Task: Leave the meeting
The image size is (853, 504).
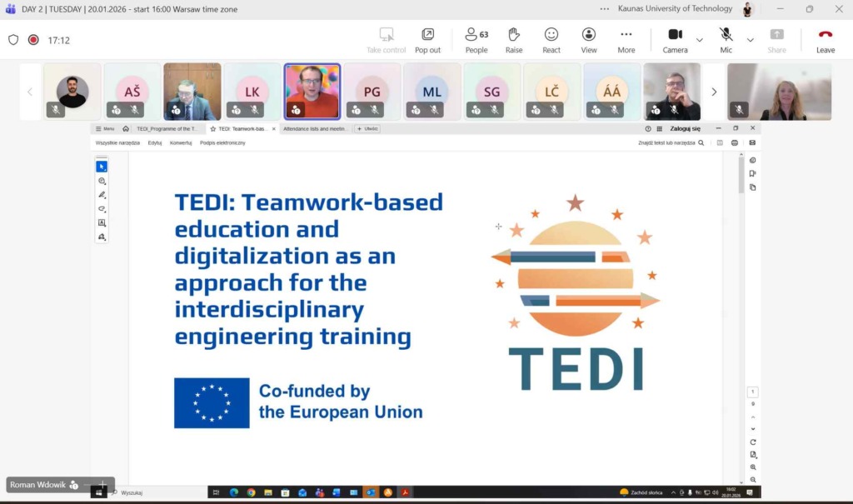Action: click(x=825, y=39)
